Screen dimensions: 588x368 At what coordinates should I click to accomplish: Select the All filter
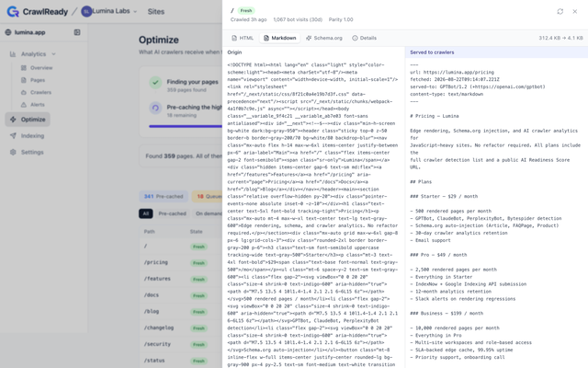pyautogui.click(x=145, y=213)
